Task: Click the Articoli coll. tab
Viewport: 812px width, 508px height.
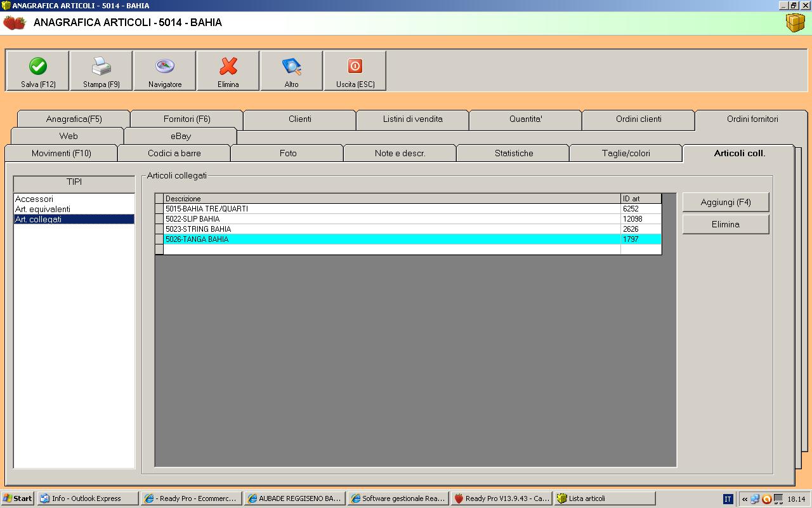Action: 740,153
